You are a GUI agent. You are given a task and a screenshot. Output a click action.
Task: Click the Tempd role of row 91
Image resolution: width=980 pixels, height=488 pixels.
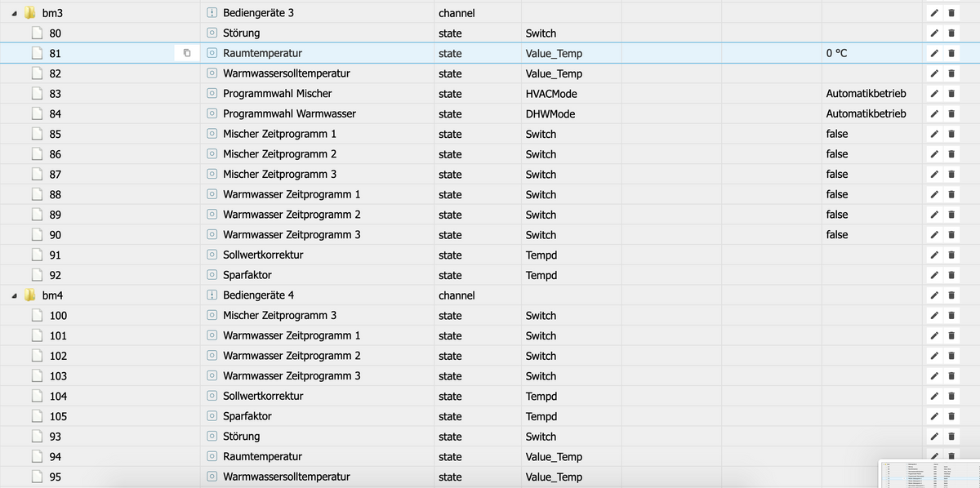point(541,255)
